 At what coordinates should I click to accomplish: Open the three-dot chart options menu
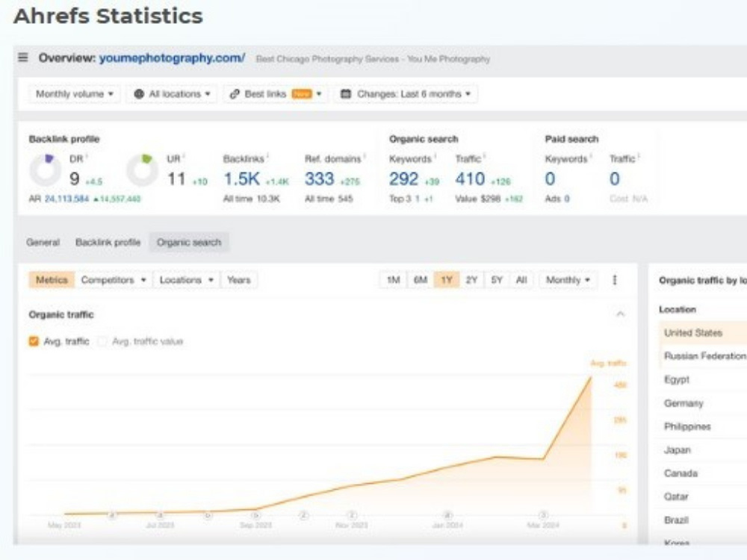[x=615, y=280]
